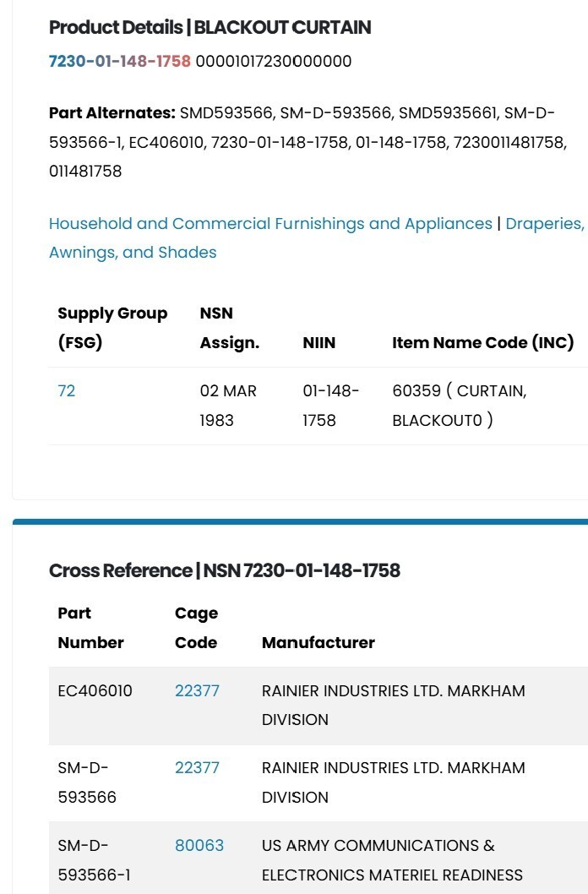Image resolution: width=588 pixels, height=894 pixels.
Task: Click the Supply Group (FSG) column header
Action: [x=113, y=328]
